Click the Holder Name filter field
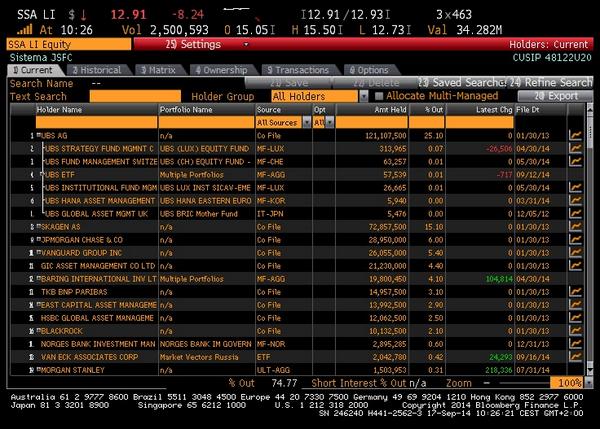The image size is (600, 429). 96,122
